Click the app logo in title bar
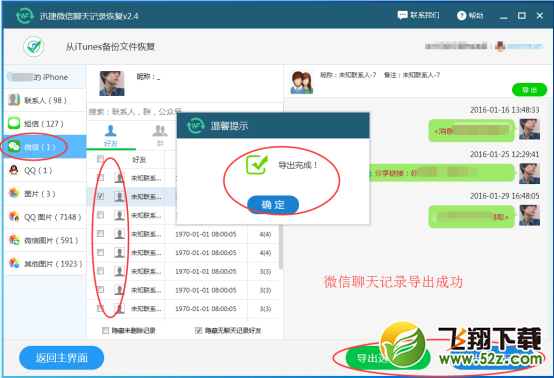Image resolution: width=554 pixels, height=378 pixels. (x=24, y=16)
